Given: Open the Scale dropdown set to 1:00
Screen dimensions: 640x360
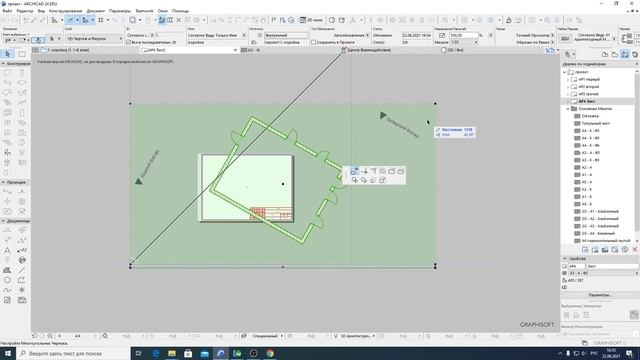Looking at the screenshot, I should pos(464,42).
